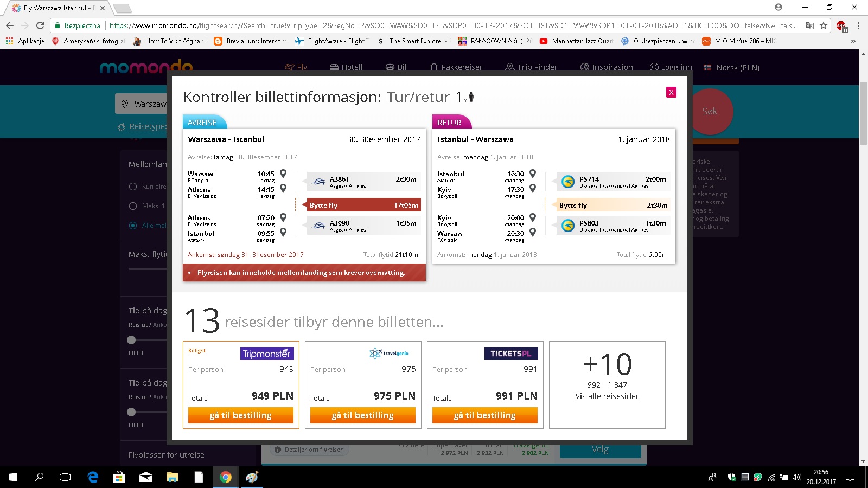Screen dimensions: 868x488
Task: Click the 'Maks. flytid' slider track
Action: point(148,269)
